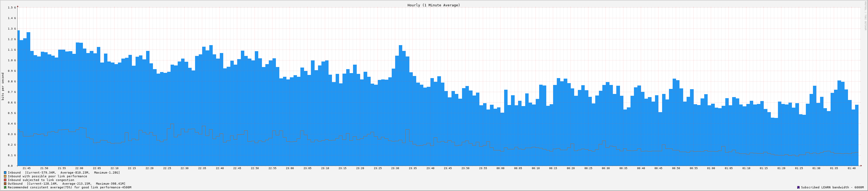Image resolution: width=868 pixels, height=191 pixels.
Task: Click 'Inbound subjected to link congestion' legend text
Action: pyautogui.click(x=41, y=180)
